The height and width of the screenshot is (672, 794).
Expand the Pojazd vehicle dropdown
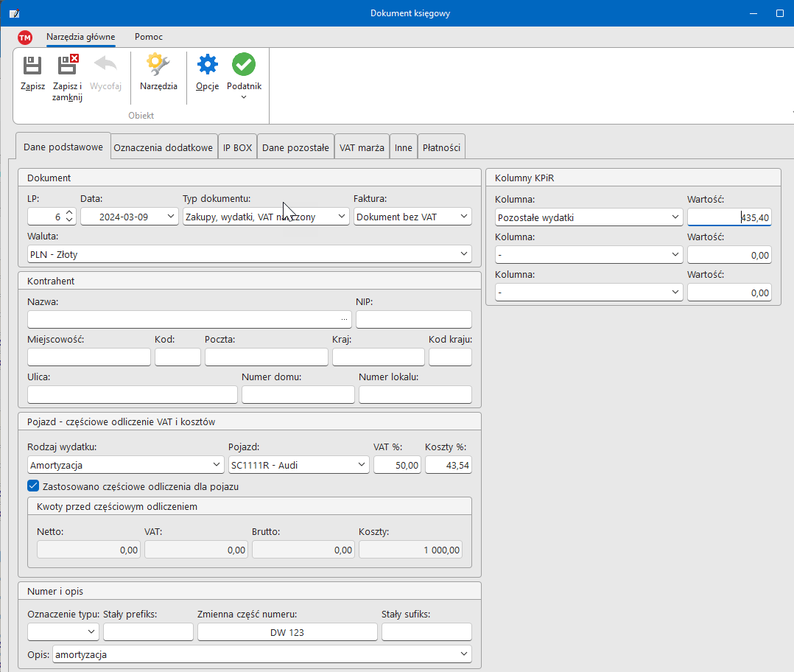point(362,465)
